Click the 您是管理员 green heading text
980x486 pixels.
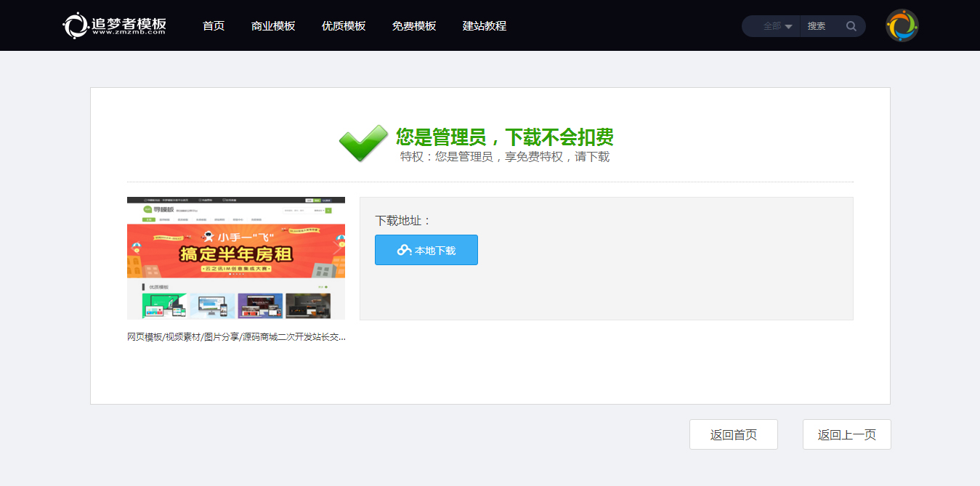[504, 137]
